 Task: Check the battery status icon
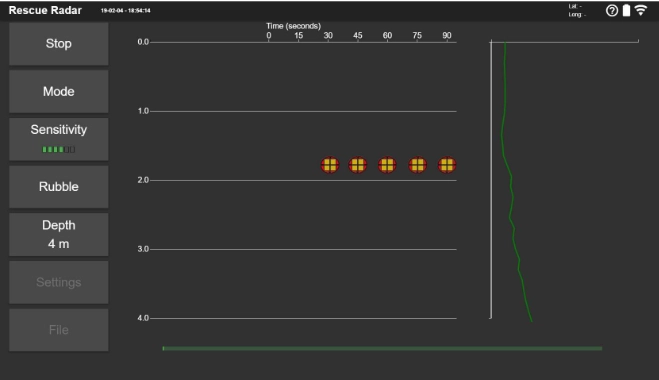tap(626, 11)
